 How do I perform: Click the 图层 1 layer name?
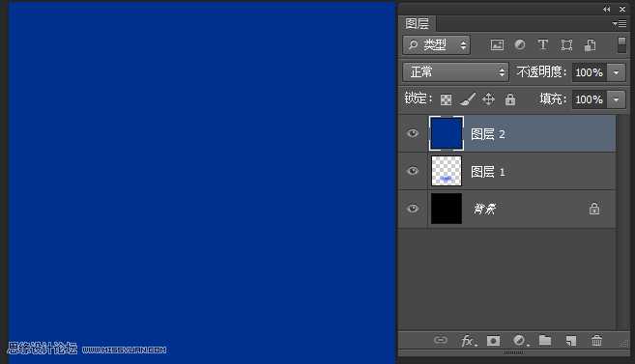(487, 172)
